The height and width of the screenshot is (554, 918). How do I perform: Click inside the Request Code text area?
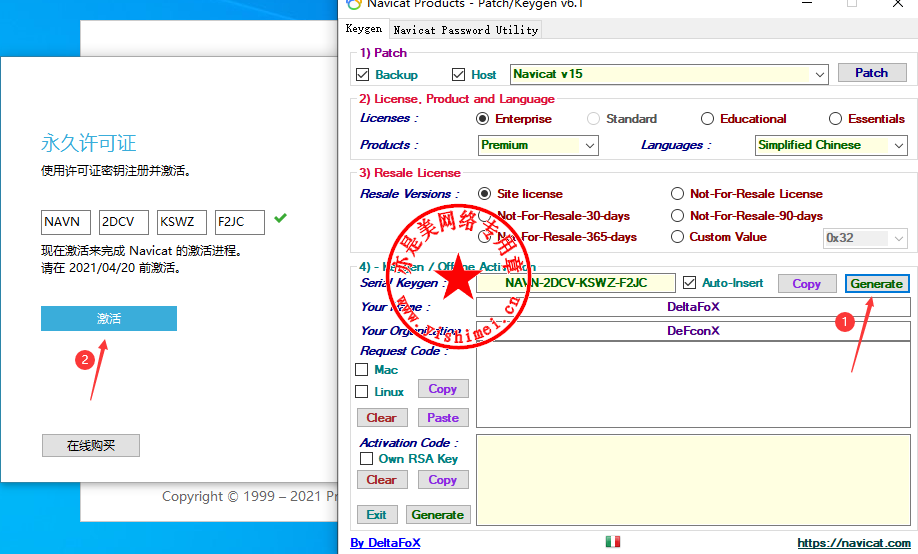pos(693,385)
